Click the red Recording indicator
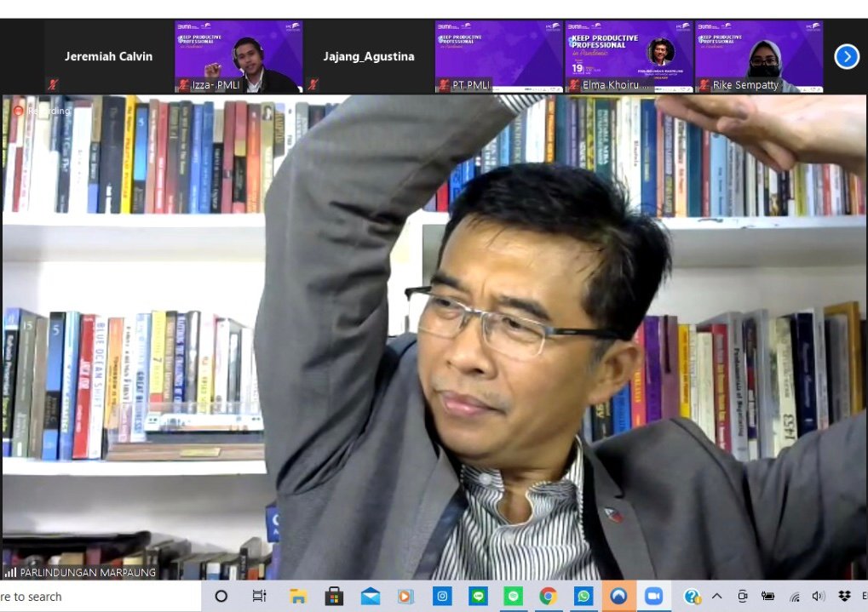Image resolution: width=868 pixels, height=612 pixels. point(43,111)
